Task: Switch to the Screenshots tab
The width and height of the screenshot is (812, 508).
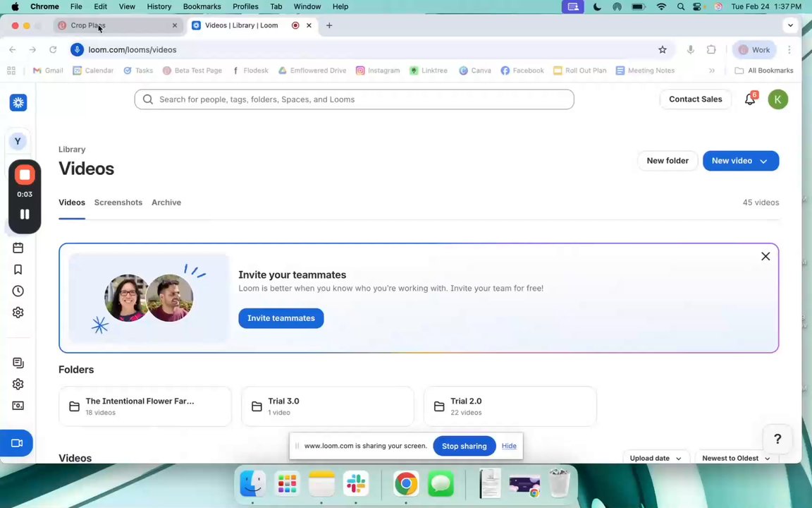Action: pos(118,202)
